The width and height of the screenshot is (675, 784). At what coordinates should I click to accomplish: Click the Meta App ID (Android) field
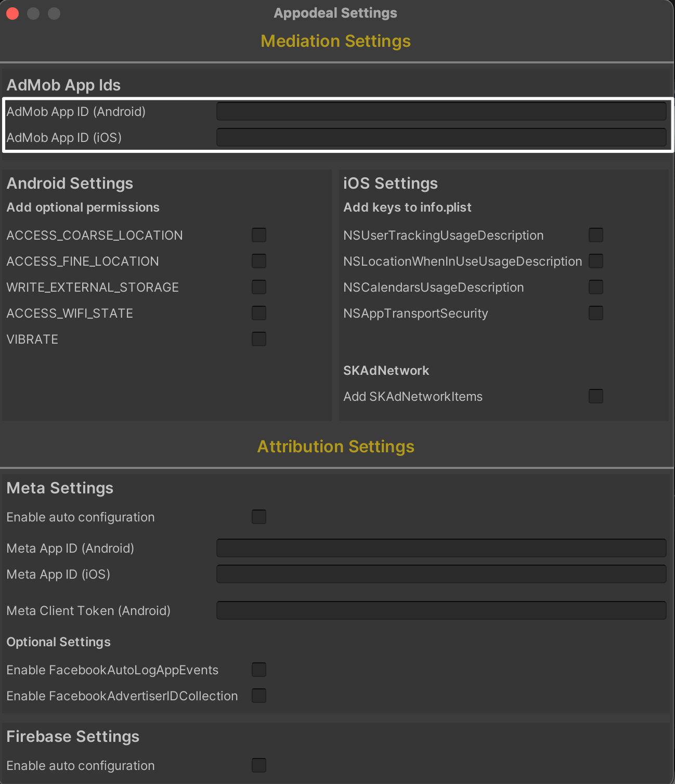pos(441,548)
